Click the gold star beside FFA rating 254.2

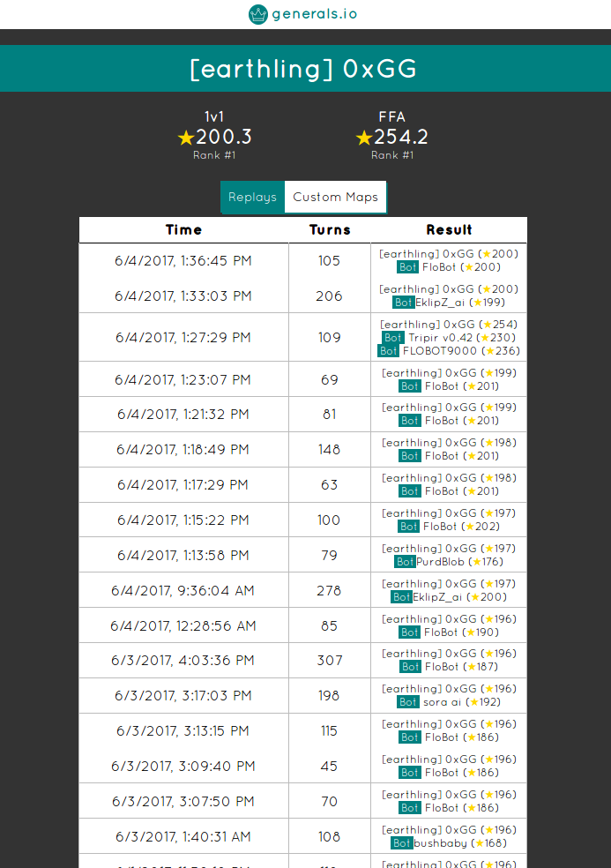point(364,138)
